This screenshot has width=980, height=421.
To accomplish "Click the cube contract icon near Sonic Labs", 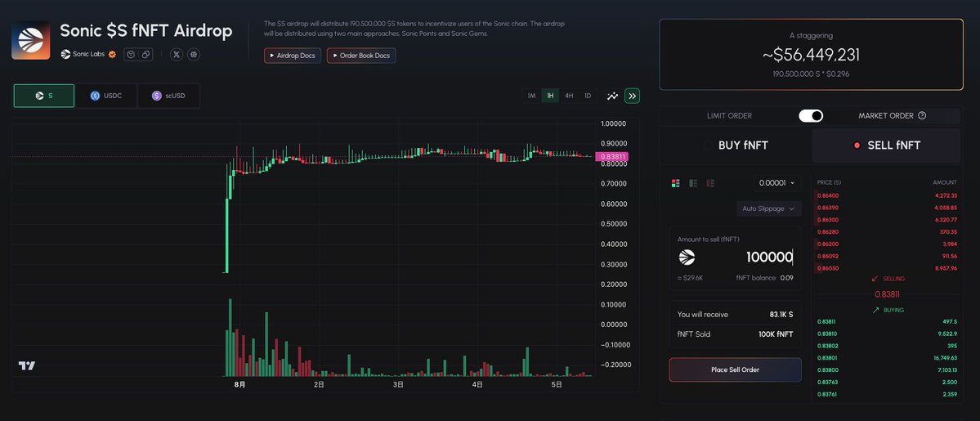I will [x=131, y=55].
